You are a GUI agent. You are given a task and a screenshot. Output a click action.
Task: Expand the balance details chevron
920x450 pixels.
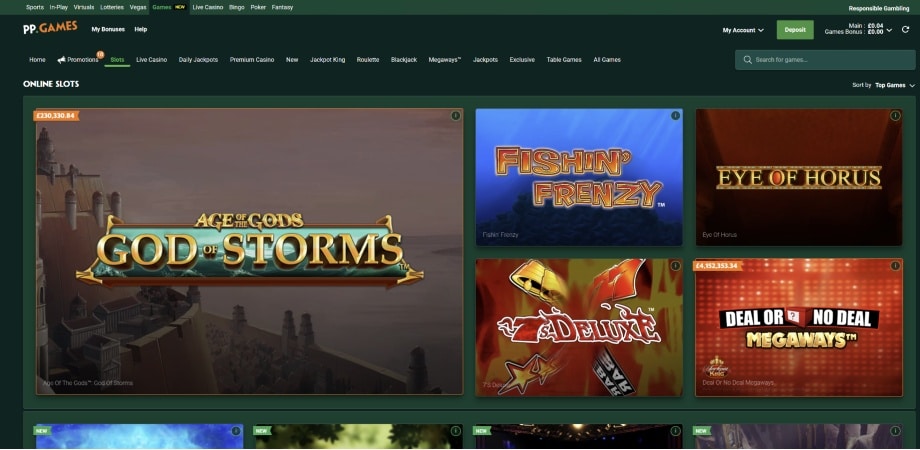coord(889,30)
